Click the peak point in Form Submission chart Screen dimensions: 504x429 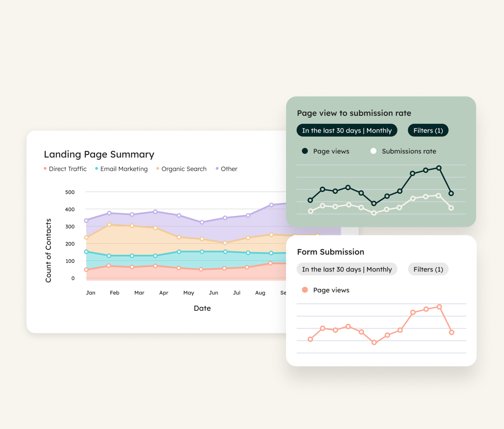(439, 307)
